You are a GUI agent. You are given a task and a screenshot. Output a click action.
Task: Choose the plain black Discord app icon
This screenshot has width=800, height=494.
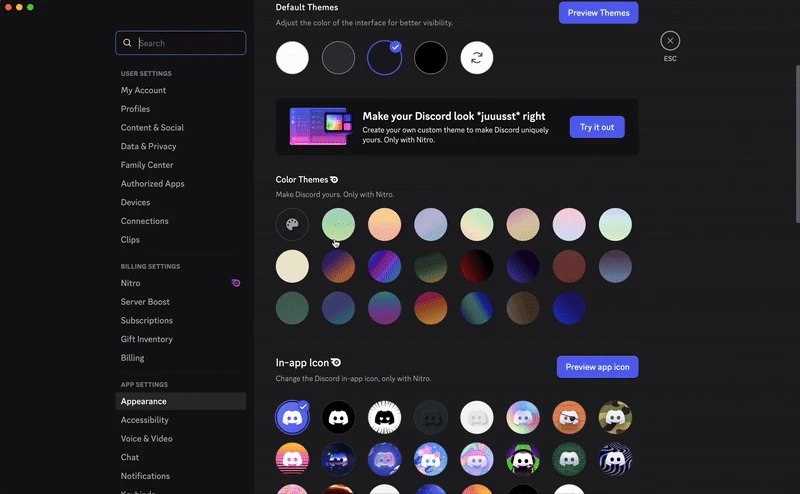[338, 417]
